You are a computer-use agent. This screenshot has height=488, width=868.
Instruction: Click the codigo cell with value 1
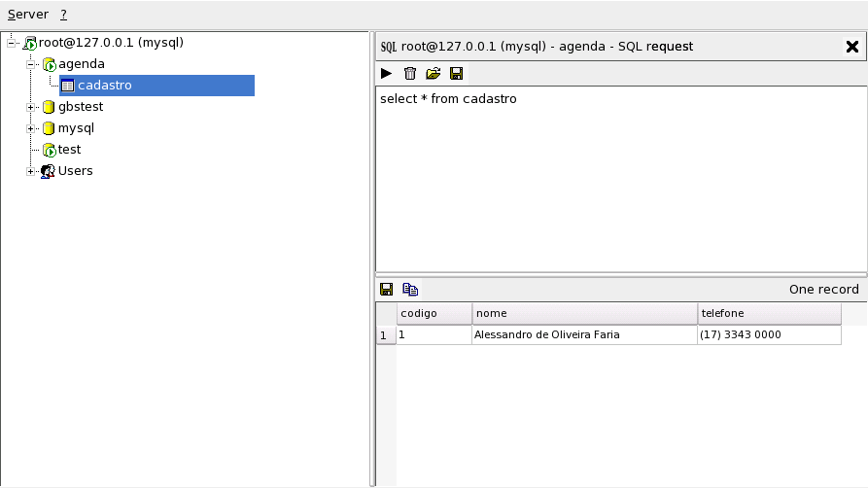[x=434, y=334]
